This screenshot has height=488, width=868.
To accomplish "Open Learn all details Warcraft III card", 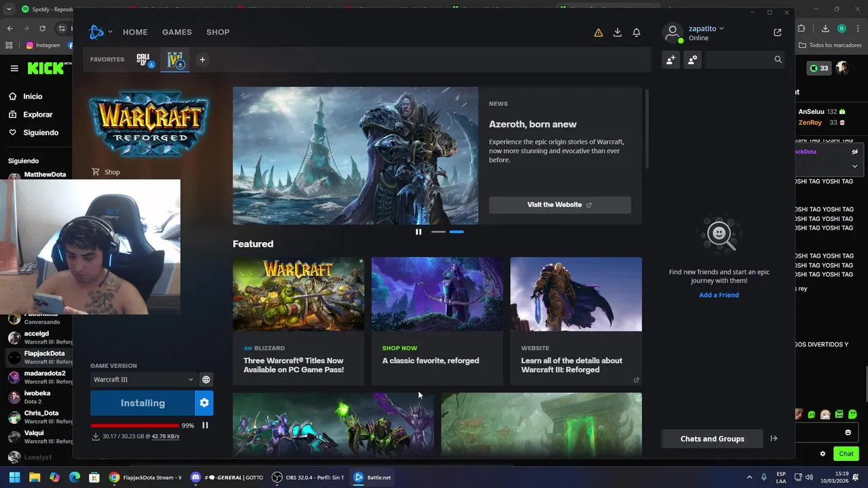I will (x=576, y=321).
